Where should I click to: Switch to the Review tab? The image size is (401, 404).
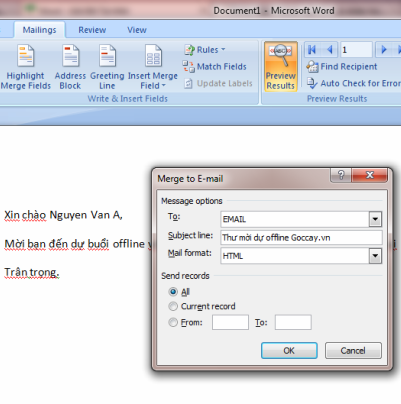coord(92,30)
